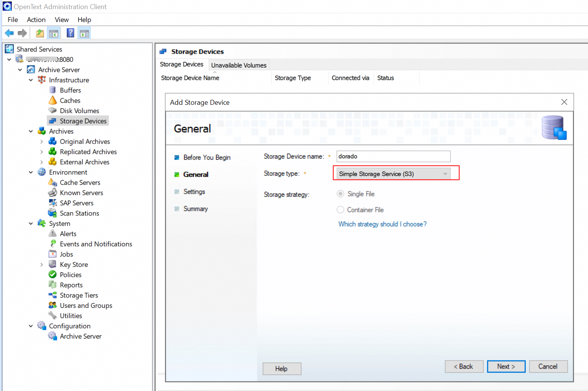Expand the External Archives node

coord(42,162)
